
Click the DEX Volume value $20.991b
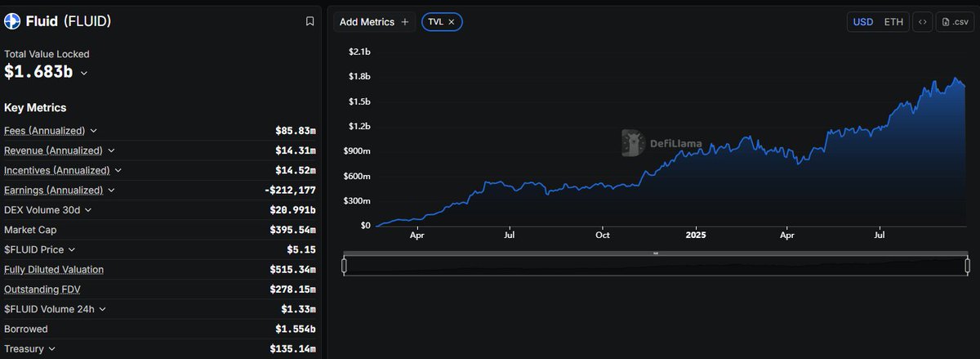coord(292,210)
